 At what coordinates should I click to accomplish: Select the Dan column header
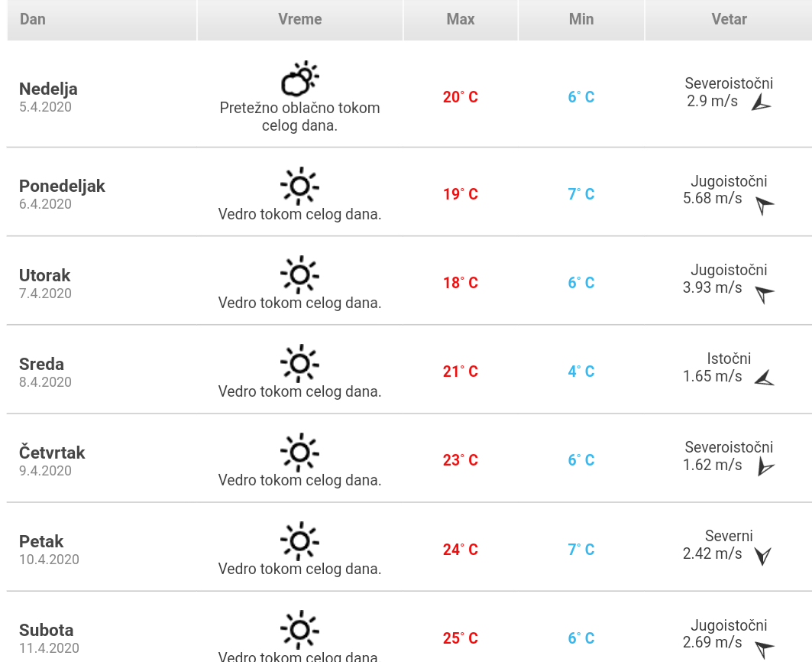pos(33,19)
